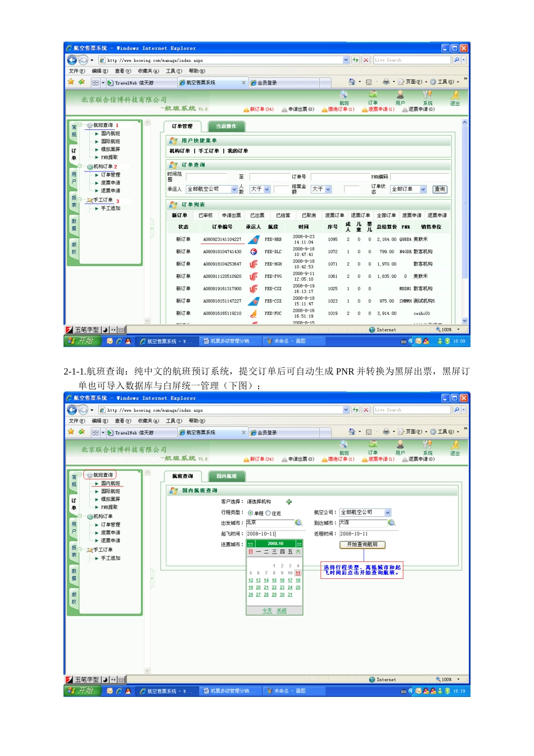Select the 订单管理 tab

(x=182, y=126)
